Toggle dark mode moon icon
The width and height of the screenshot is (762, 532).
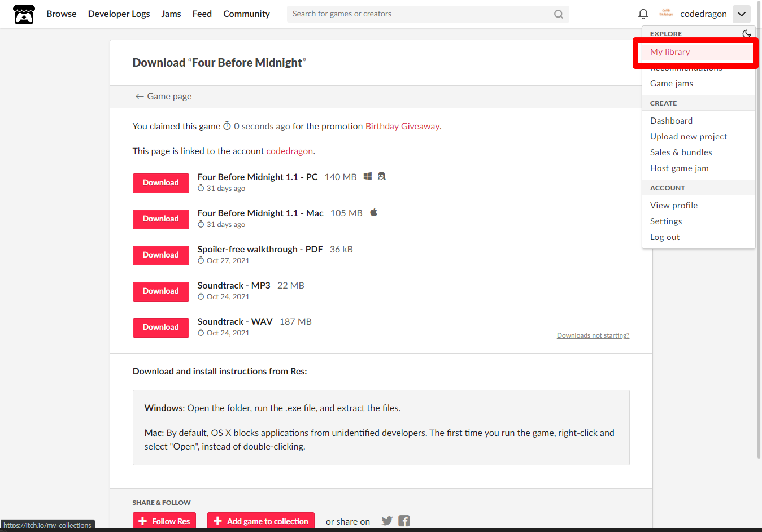coord(747,33)
